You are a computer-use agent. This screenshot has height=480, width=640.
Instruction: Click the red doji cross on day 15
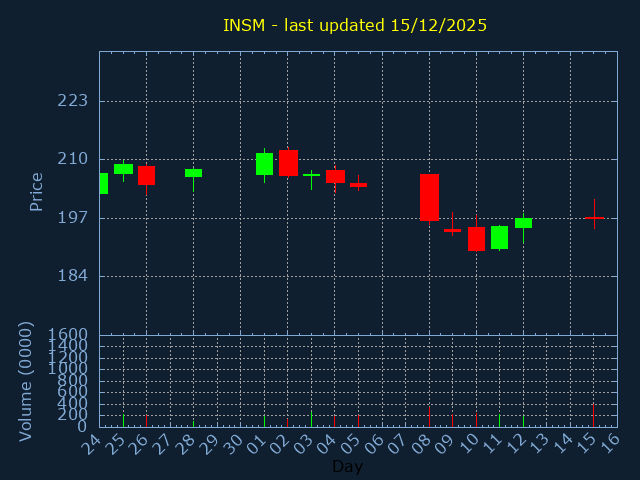[594, 217]
